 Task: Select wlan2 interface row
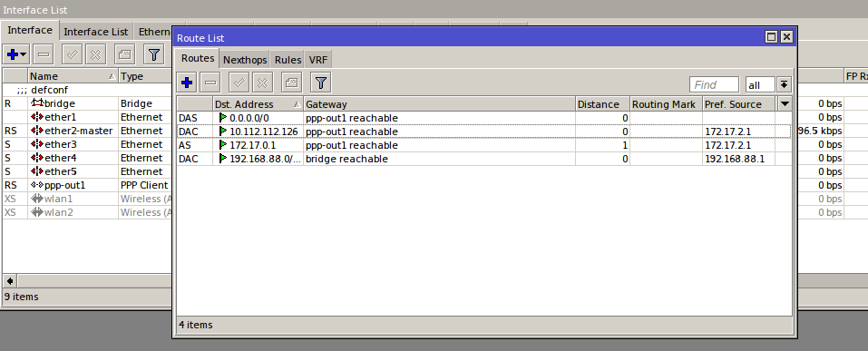coord(87,212)
